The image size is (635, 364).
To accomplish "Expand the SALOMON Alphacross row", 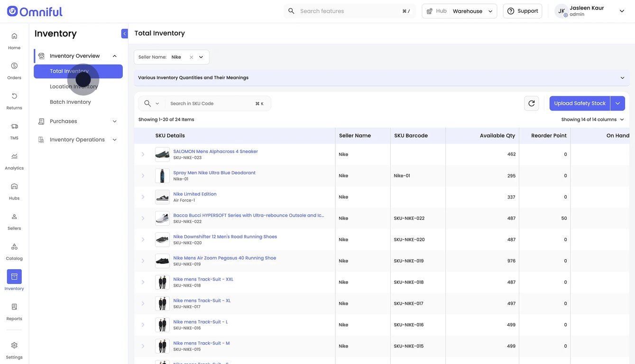I will (x=143, y=155).
